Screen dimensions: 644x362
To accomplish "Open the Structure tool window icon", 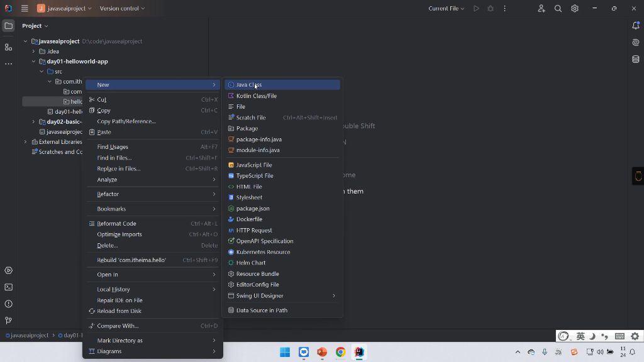I will [8, 47].
